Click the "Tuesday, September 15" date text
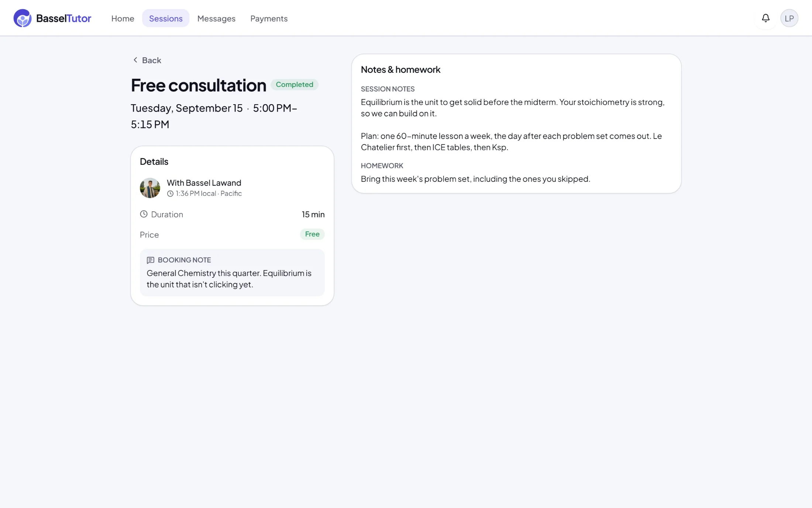The image size is (812, 508). coord(187,108)
